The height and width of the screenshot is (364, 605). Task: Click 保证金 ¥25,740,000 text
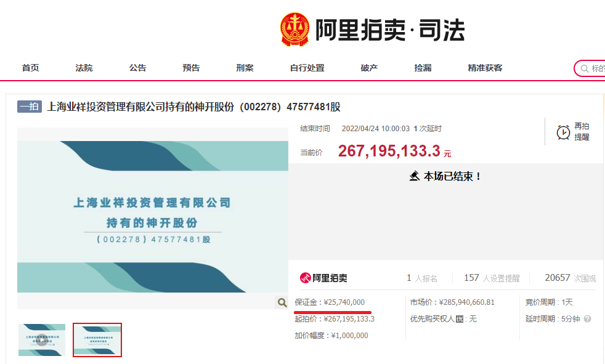(x=330, y=302)
